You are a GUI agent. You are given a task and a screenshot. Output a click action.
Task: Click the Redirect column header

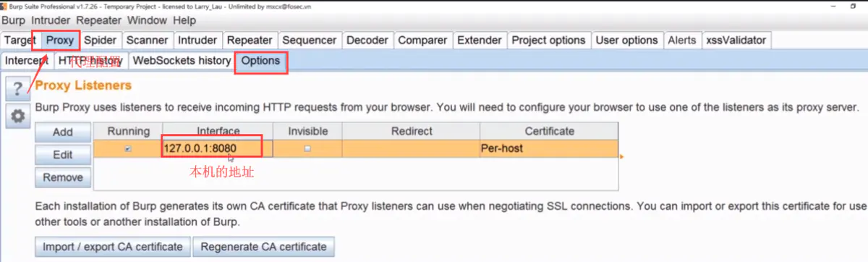(x=412, y=131)
